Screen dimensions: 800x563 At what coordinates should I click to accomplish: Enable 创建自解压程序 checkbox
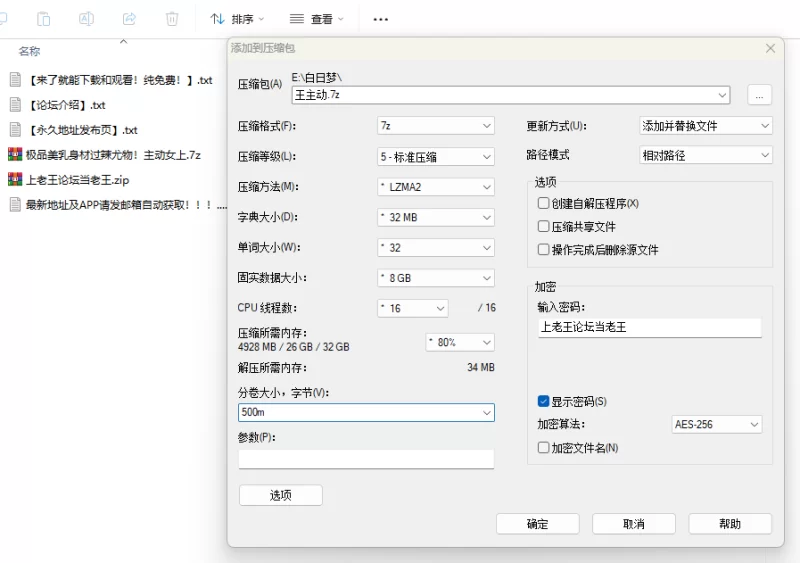(544, 204)
